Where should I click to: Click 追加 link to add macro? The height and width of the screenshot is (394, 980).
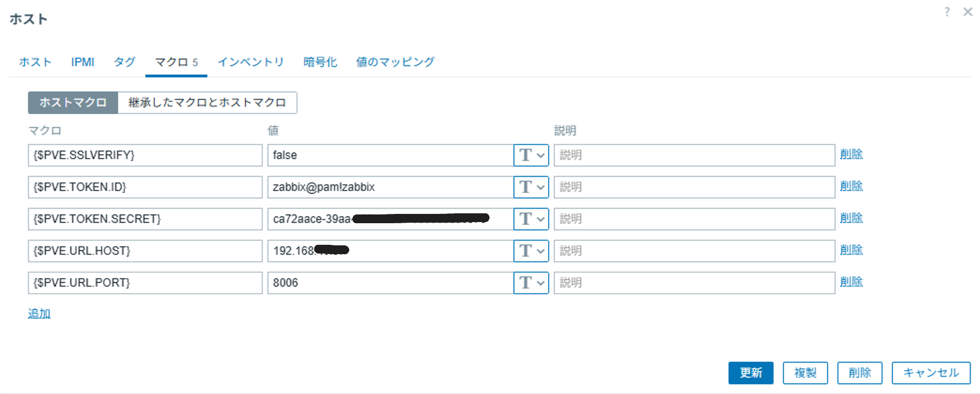click(x=39, y=314)
